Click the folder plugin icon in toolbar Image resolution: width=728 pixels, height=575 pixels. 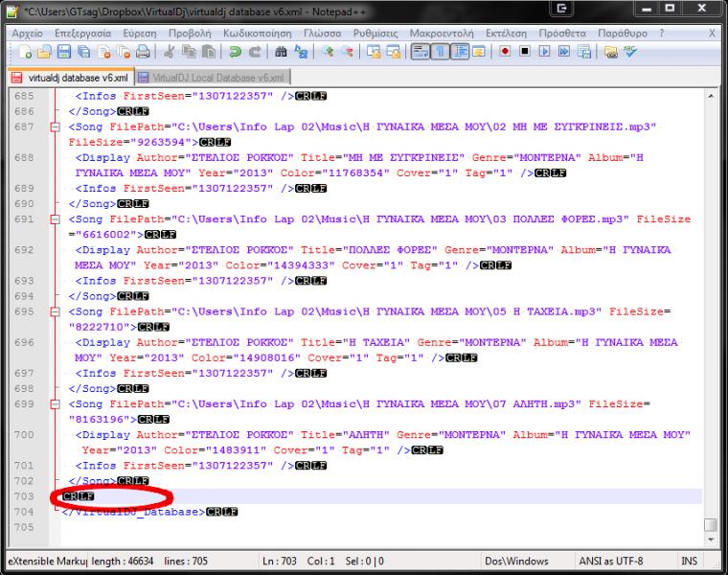click(x=611, y=52)
